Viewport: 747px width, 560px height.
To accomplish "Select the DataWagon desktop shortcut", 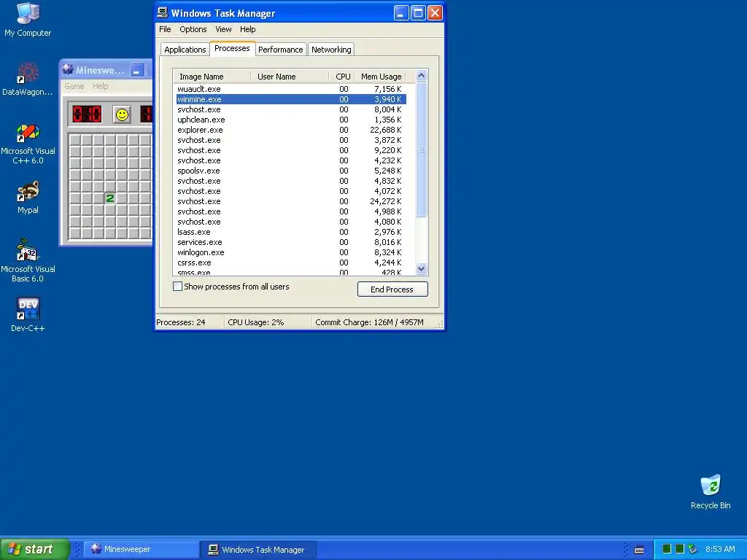I will [28, 79].
